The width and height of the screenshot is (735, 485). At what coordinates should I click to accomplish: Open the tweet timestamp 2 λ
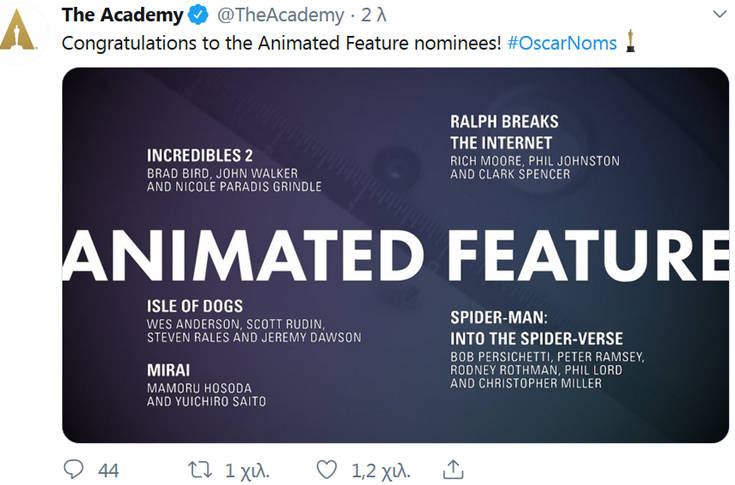point(374,15)
